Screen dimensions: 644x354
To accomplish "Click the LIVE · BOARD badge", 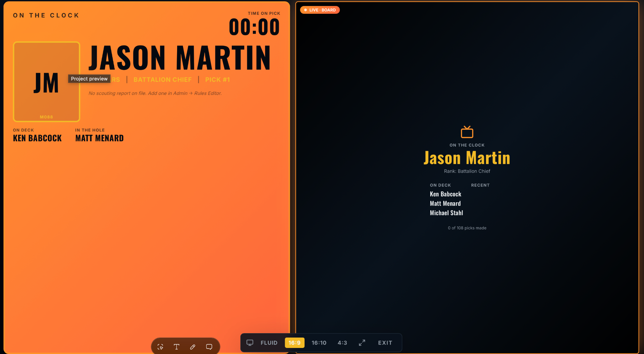I will click(x=320, y=10).
